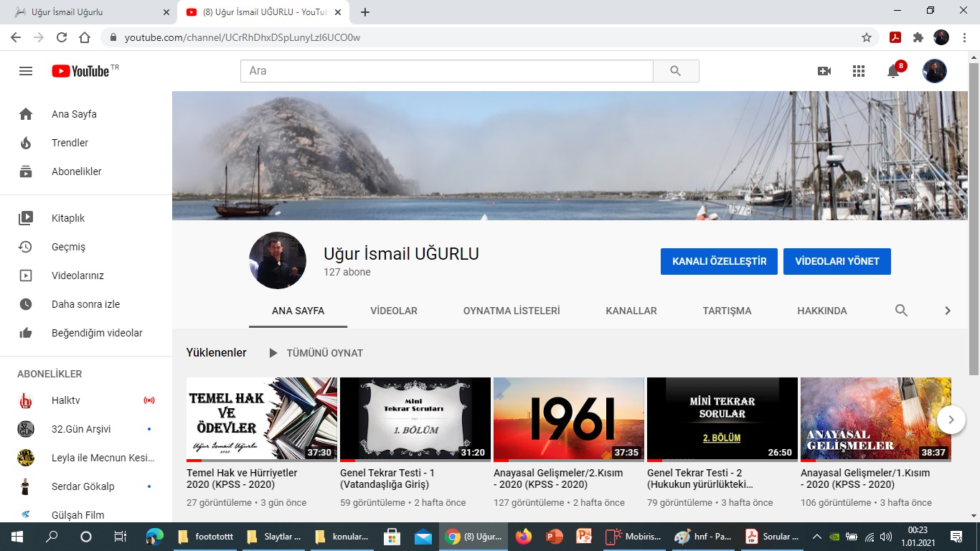Open the OYNATMA LİSTELERİ tab
The height and width of the screenshot is (551, 980).
pos(511,311)
